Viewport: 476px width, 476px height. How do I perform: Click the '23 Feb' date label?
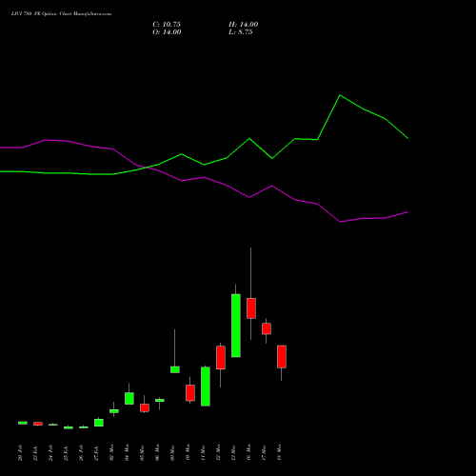point(35,452)
